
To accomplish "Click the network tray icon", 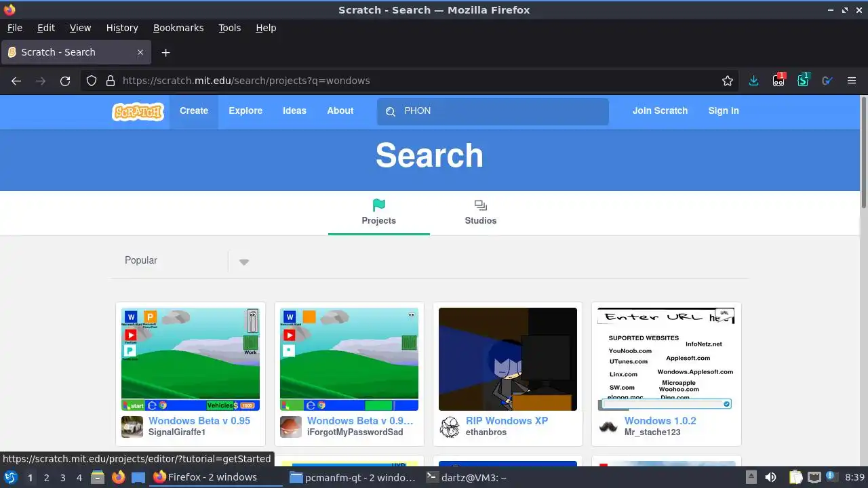I will 814,477.
